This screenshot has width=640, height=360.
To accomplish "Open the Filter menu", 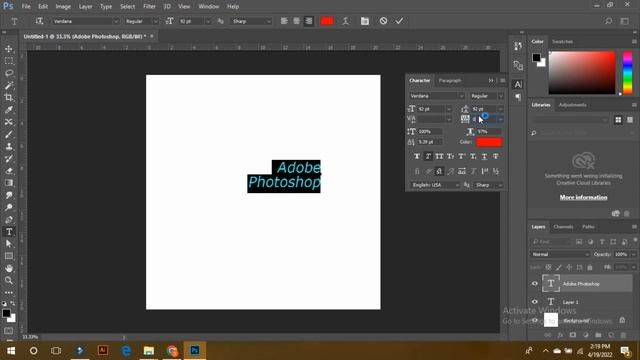I will coord(149,7).
